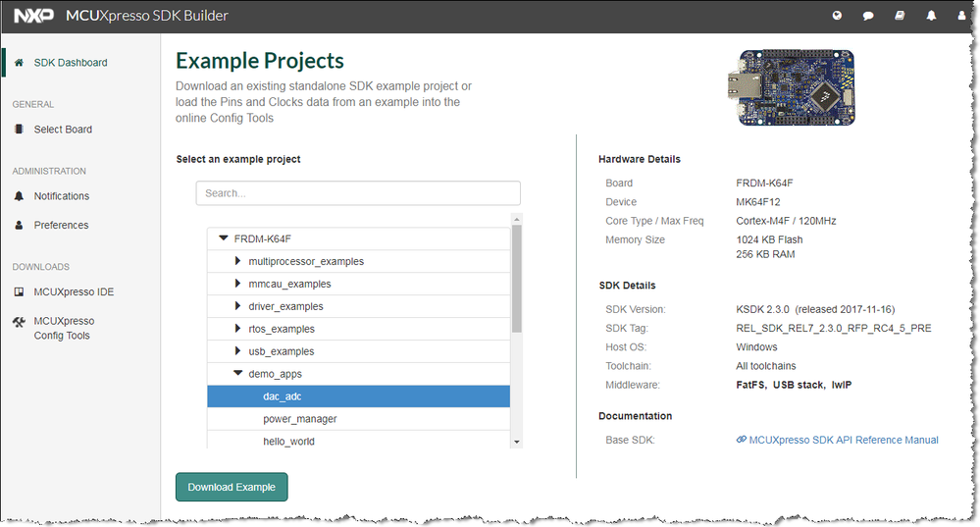
Task: Click the tree list scroll down arrow
Action: [x=517, y=443]
